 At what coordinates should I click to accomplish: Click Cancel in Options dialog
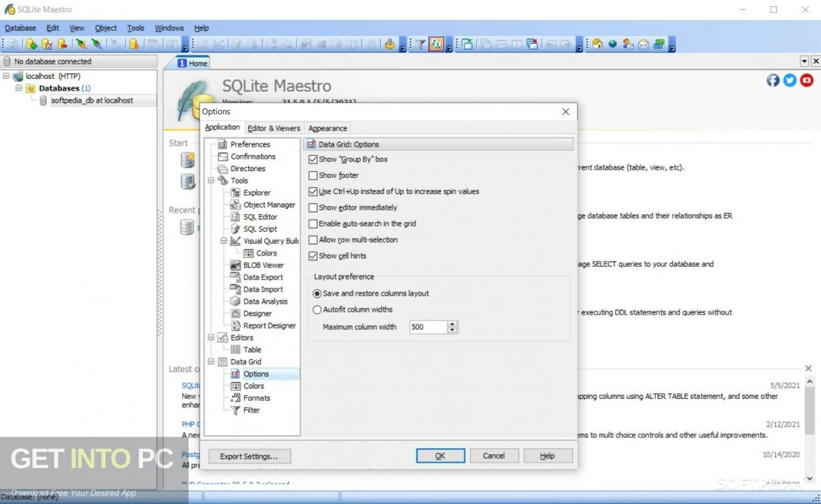(494, 456)
